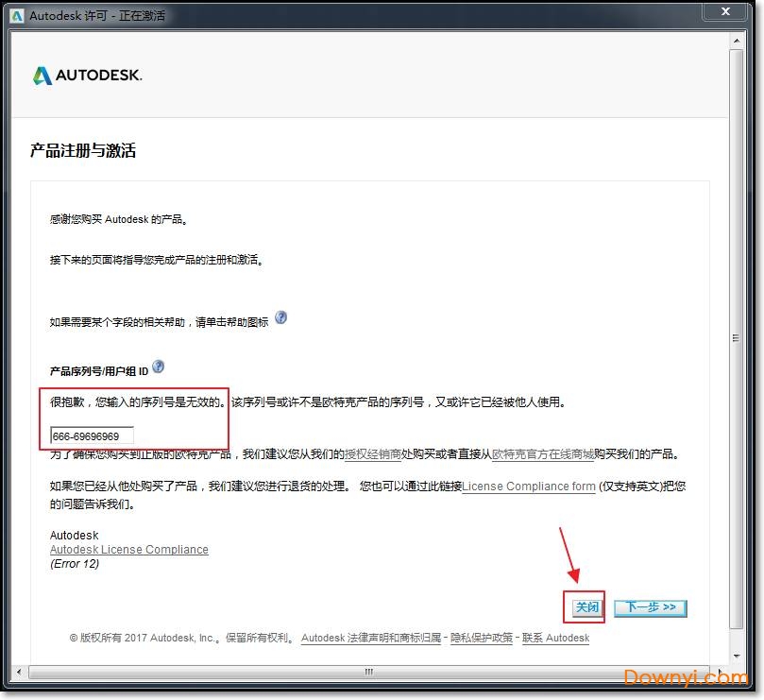Viewport: 764px width, 700px height.
Task: Follow the Autodesk License Compliance link
Action: coord(129,550)
